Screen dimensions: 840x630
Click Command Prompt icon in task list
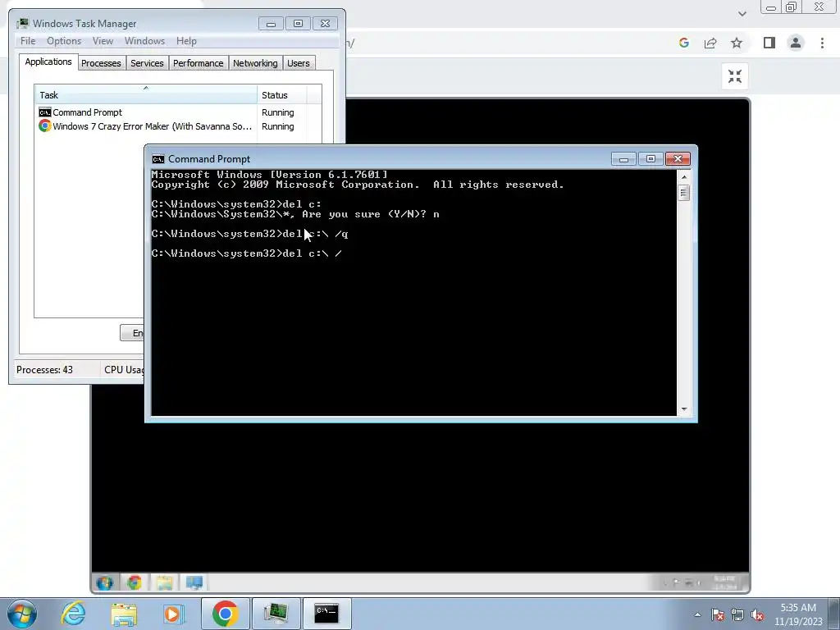44,112
